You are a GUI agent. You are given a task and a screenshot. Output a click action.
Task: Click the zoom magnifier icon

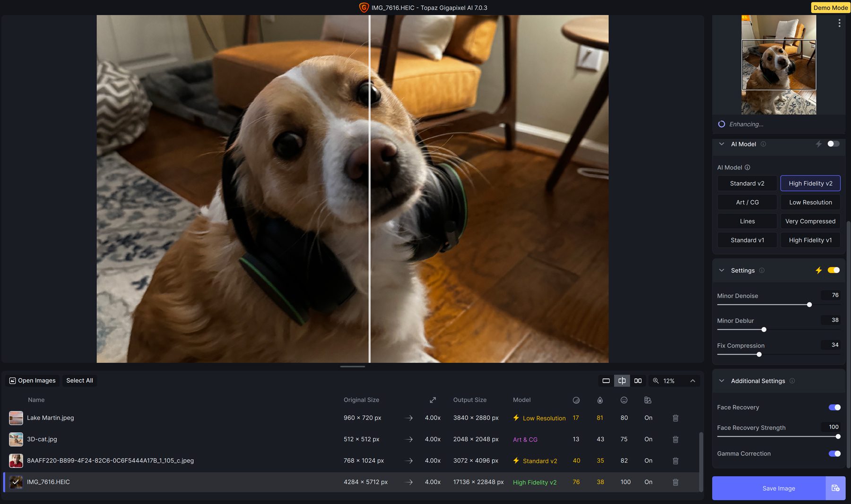pyautogui.click(x=656, y=381)
